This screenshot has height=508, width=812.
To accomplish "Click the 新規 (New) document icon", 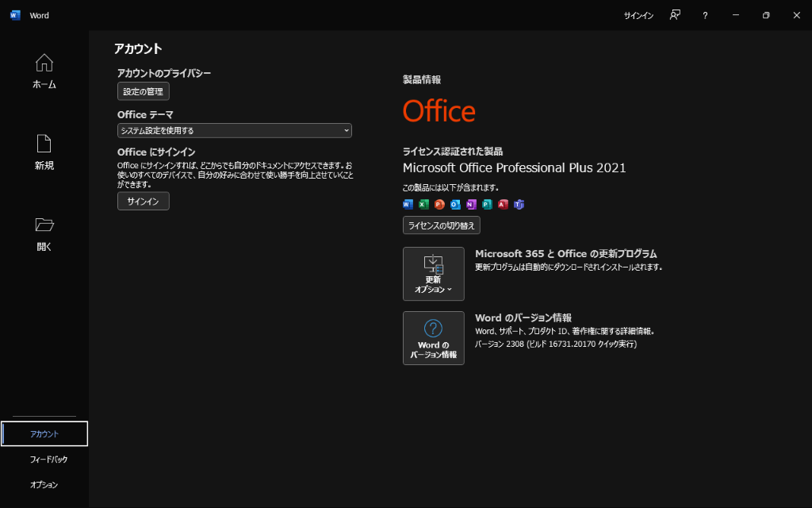I will coord(44,144).
